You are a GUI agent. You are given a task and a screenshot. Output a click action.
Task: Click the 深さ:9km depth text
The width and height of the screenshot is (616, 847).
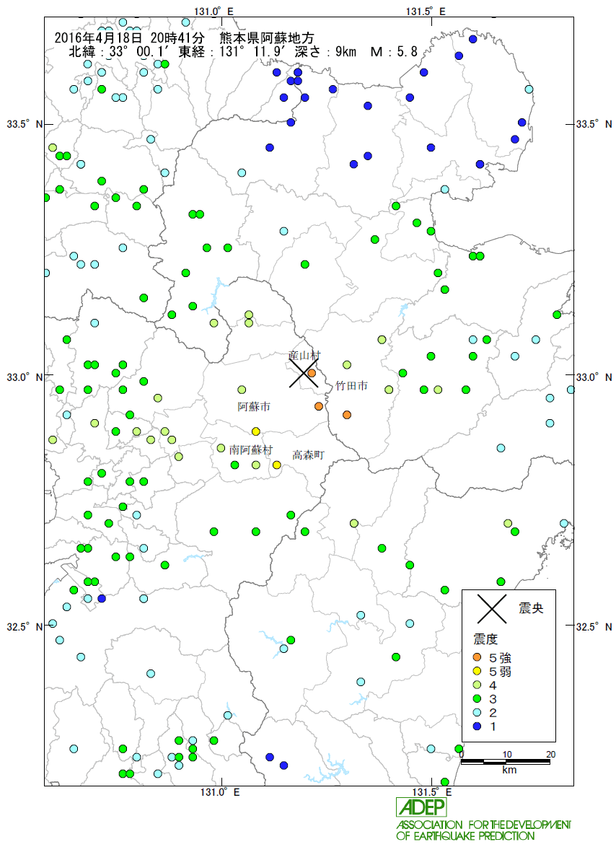325,52
